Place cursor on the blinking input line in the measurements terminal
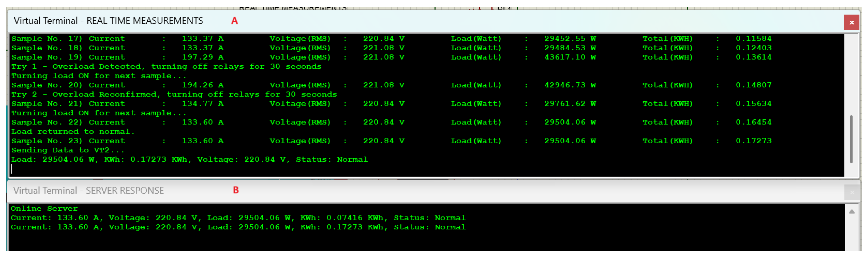Viewport: 868px width, 259px height. click(12, 169)
